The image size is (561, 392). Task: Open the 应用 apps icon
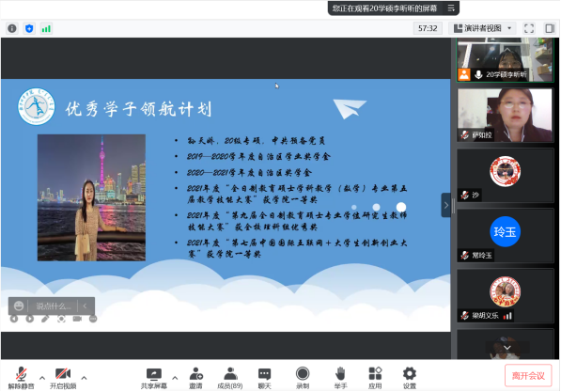click(375, 378)
